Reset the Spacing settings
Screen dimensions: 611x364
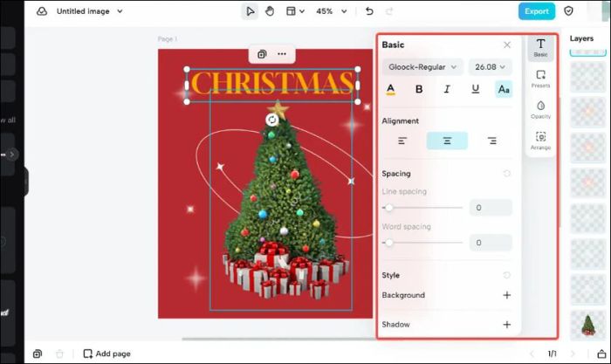(x=506, y=174)
